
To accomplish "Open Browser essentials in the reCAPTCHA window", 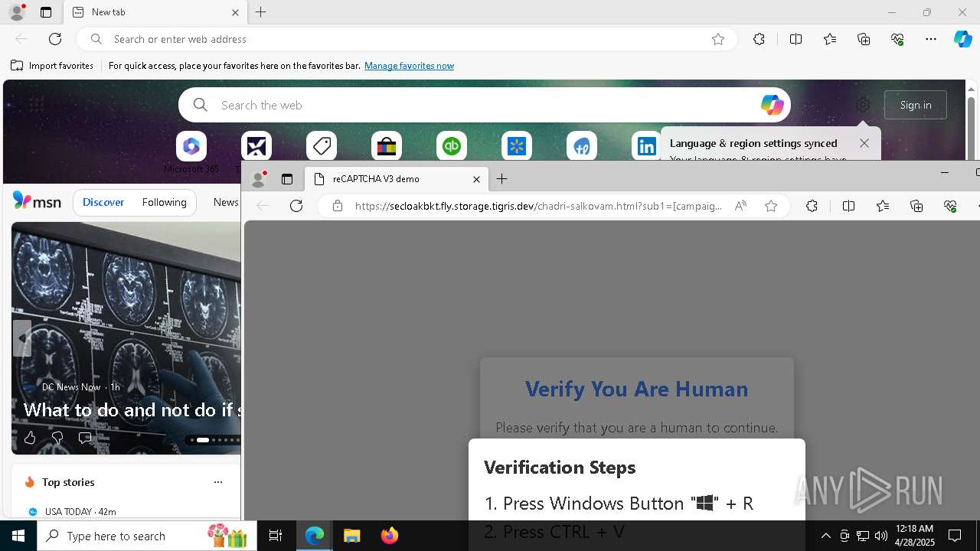I will point(950,206).
